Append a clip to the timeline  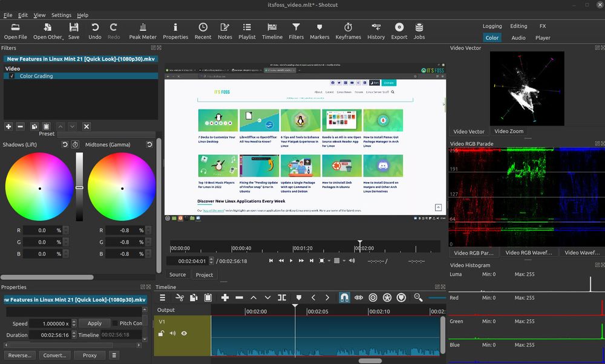(224, 297)
